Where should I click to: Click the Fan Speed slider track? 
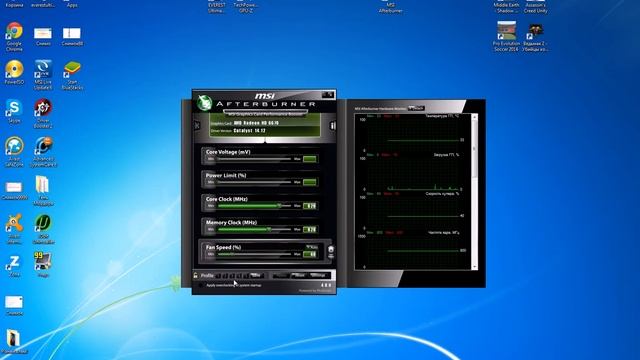click(x=254, y=254)
